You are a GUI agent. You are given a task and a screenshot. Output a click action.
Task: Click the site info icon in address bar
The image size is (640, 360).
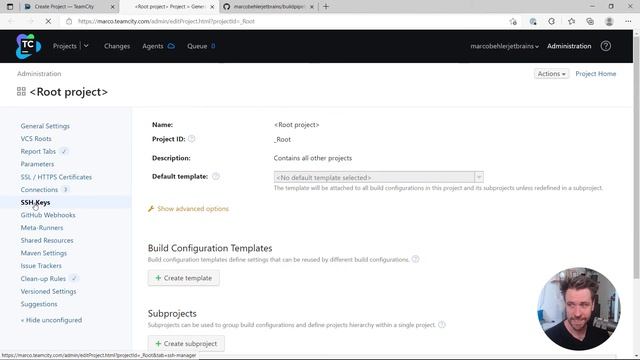69,21
